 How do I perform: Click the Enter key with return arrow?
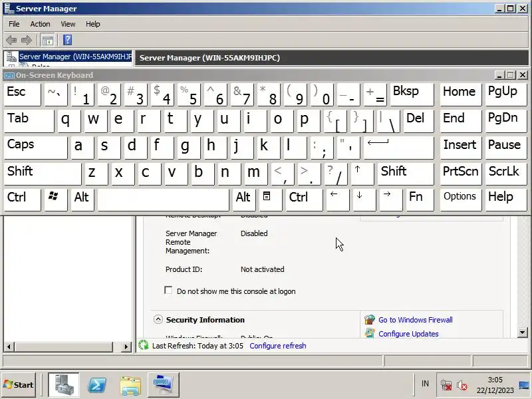click(398, 148)
